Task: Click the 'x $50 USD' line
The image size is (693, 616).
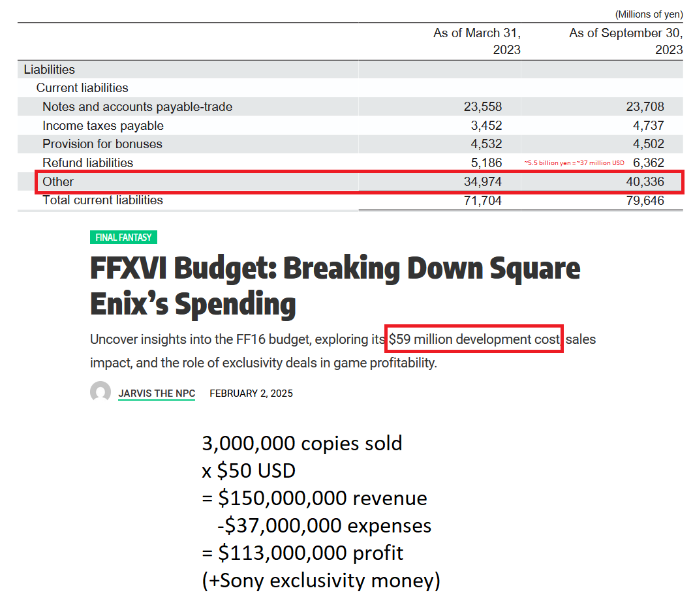Action: tap(249, 470)
